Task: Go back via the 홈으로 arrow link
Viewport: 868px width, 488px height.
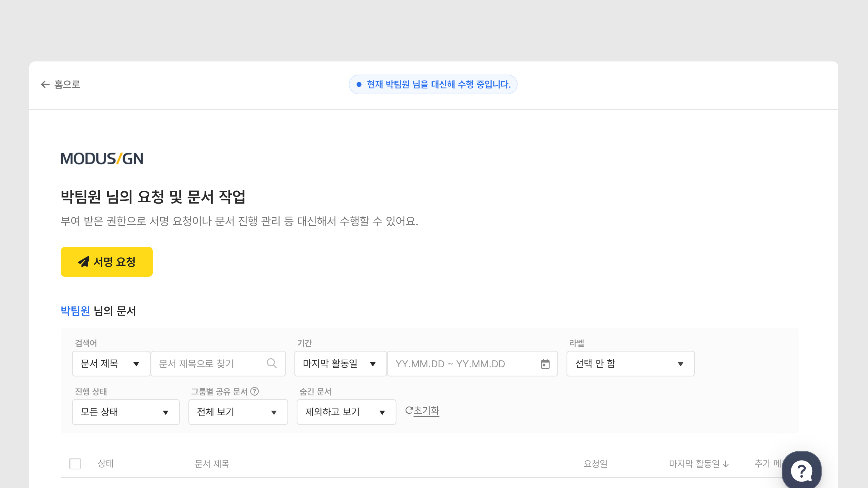Action: (60, 84)
